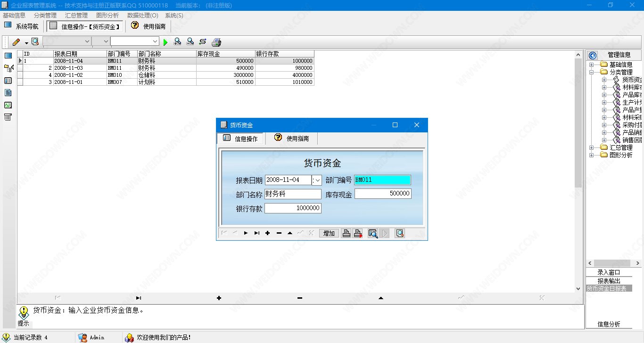Open the second operator dropdown in toolbar
644x343 pixels.
click(106, 41)
